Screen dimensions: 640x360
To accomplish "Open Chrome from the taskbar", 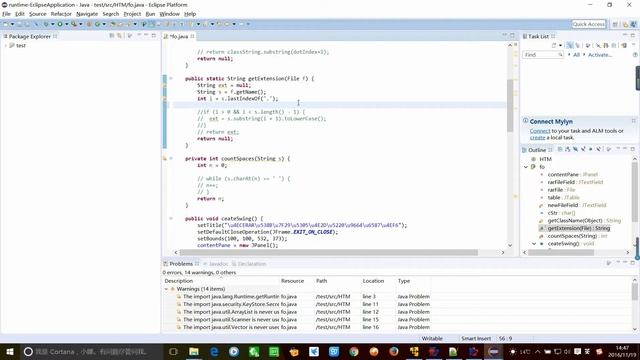I will (x=354, y=351).
